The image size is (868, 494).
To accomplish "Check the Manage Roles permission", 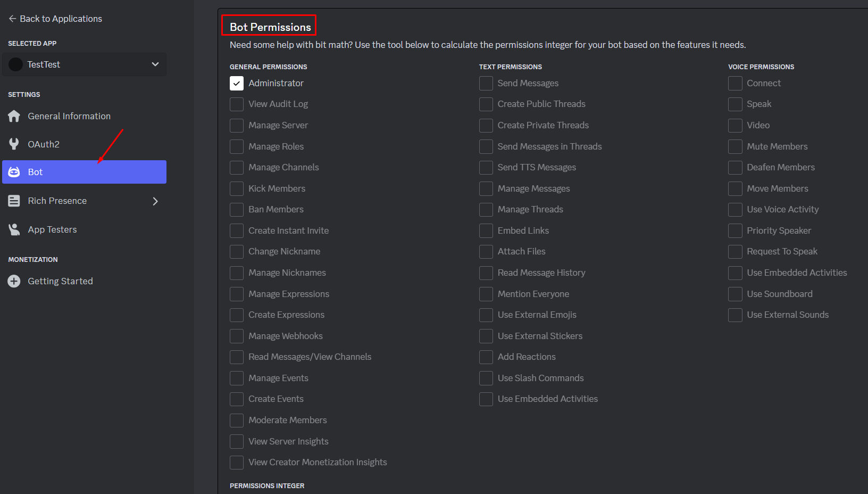I will pos(237,146).
